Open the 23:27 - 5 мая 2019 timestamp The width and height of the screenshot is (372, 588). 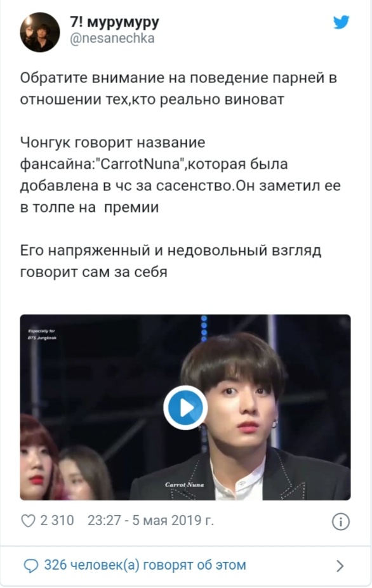coord(150,521)
